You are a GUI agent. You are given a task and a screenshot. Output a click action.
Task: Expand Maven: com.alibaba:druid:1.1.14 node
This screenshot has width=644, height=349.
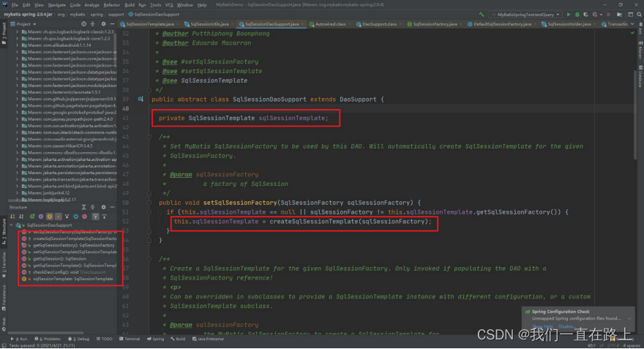[x=17, y=45]
